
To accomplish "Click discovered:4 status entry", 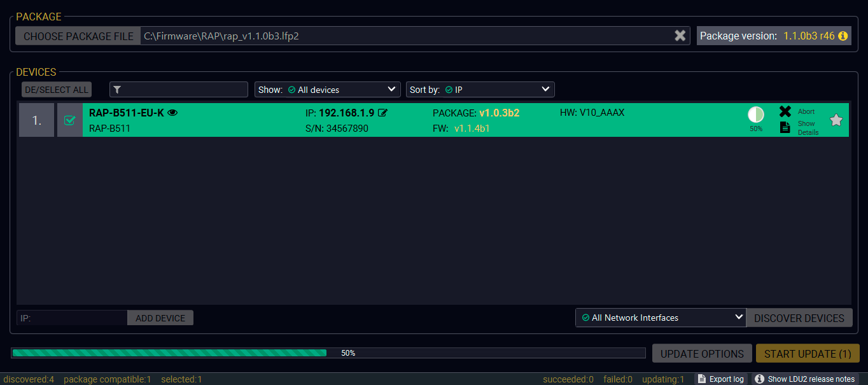I will point(29,379).
